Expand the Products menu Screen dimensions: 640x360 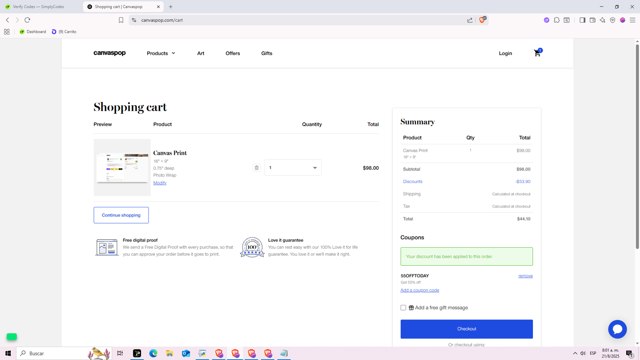tap(161, 53)
